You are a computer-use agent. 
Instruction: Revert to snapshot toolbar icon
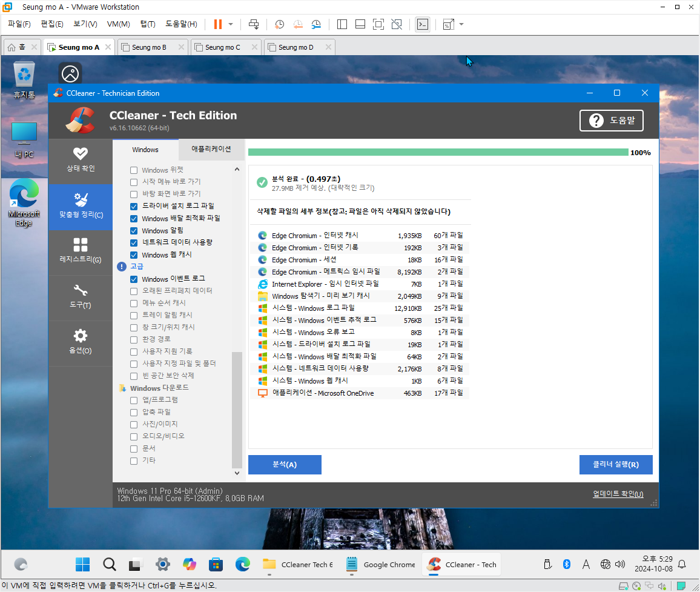298,24
